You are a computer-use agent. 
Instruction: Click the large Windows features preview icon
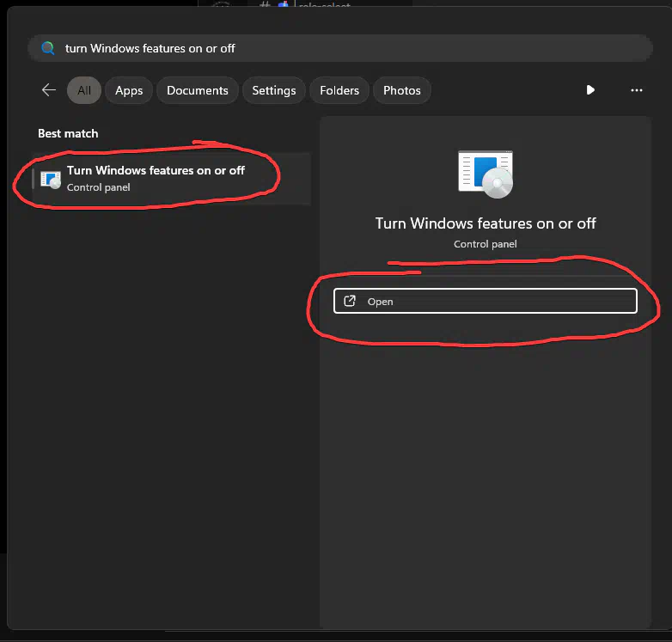[486, 174]
